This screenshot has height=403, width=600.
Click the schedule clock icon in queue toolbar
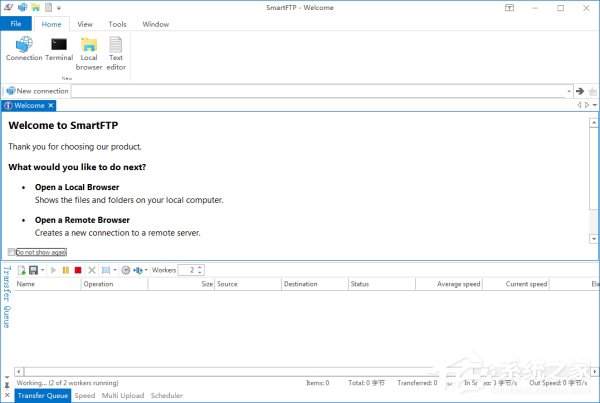(x=126, y=270)
